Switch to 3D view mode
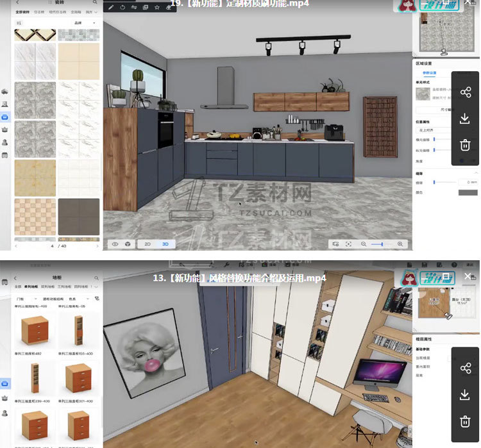The height and width of the screenshot is (448, 481). [165, 244]
